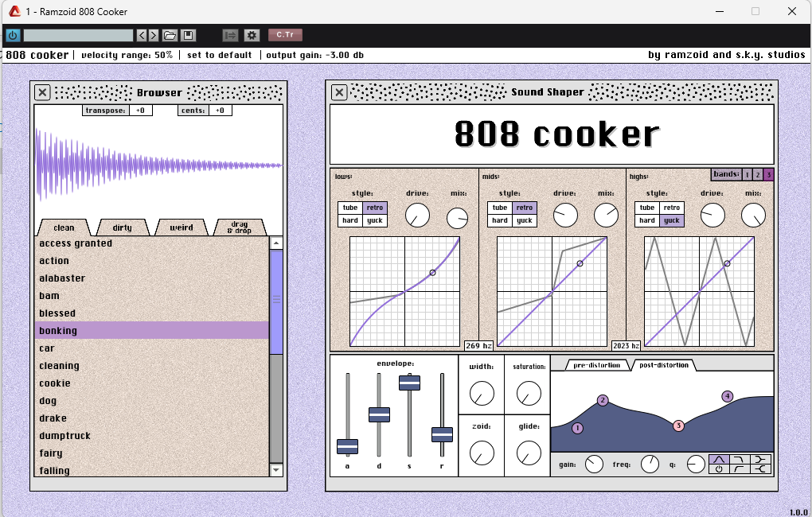Image resolution: width=812 pixels, height=517 pixels.
Task: Close the Sound Shaper panel
Action: pyautogui.click(x=339, y=92)
